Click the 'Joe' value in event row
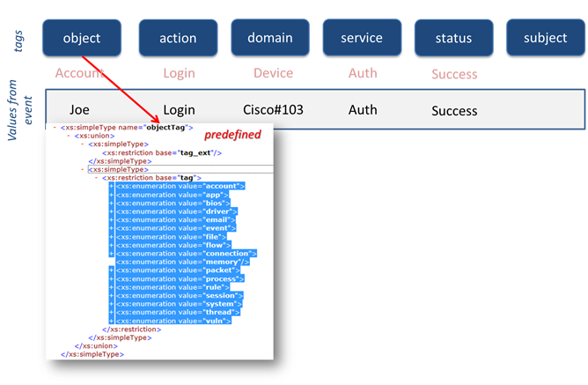 click(79, 110)
